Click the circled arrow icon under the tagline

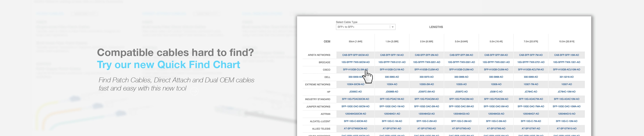194,92
